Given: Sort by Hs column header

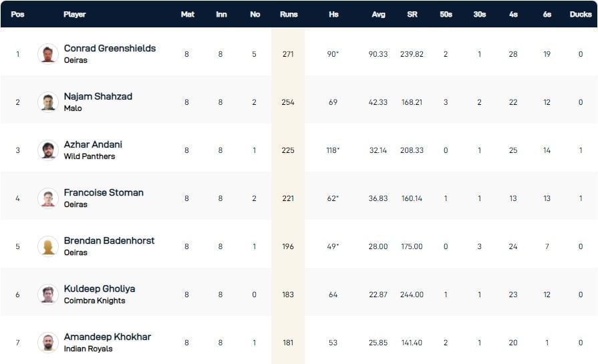Looking at the screenshot, I should point(333,14).
